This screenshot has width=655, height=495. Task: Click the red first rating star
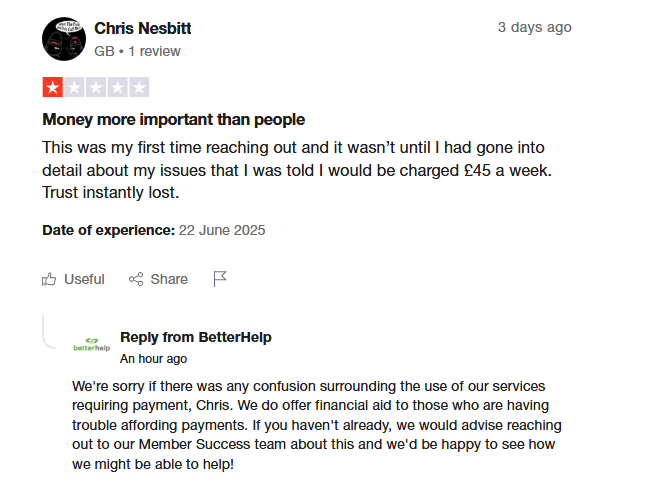(52, 88)
